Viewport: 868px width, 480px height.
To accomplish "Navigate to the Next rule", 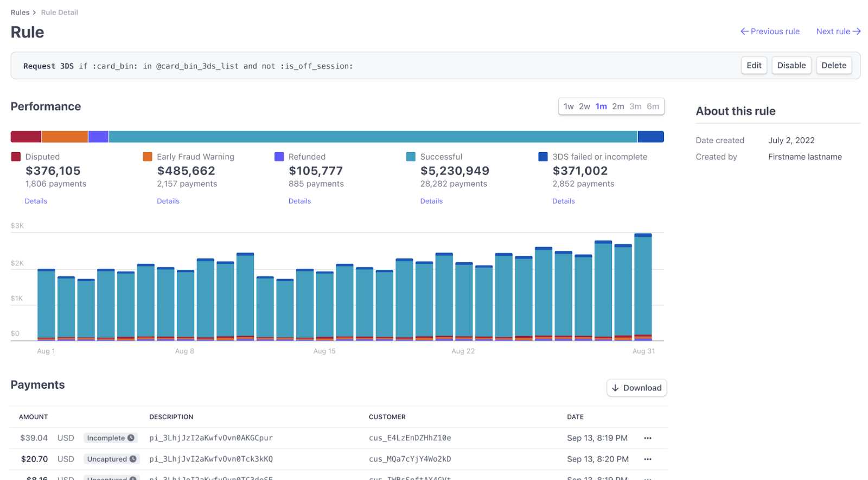I will click(838, 31).
